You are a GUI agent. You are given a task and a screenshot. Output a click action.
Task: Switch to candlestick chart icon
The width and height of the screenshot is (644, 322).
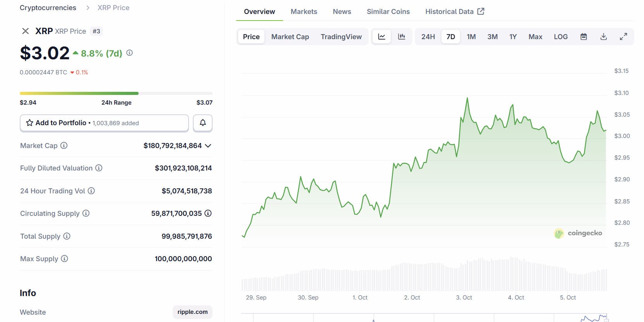[402, 37]
